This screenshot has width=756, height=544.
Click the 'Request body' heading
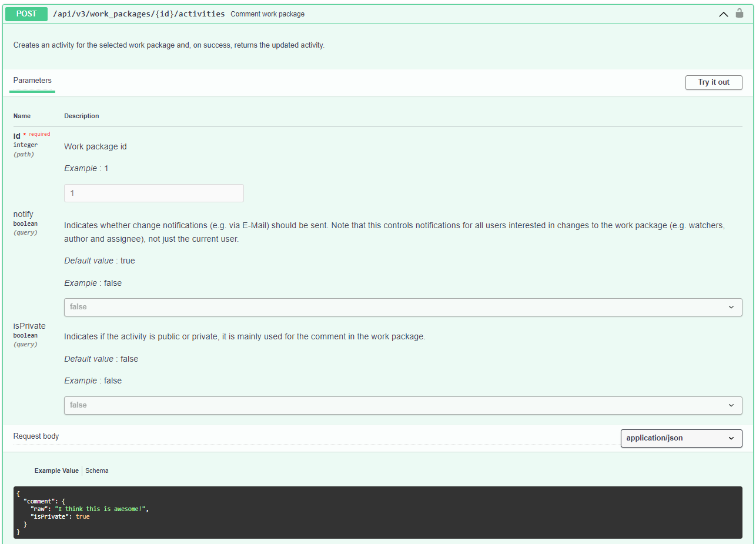36,436
